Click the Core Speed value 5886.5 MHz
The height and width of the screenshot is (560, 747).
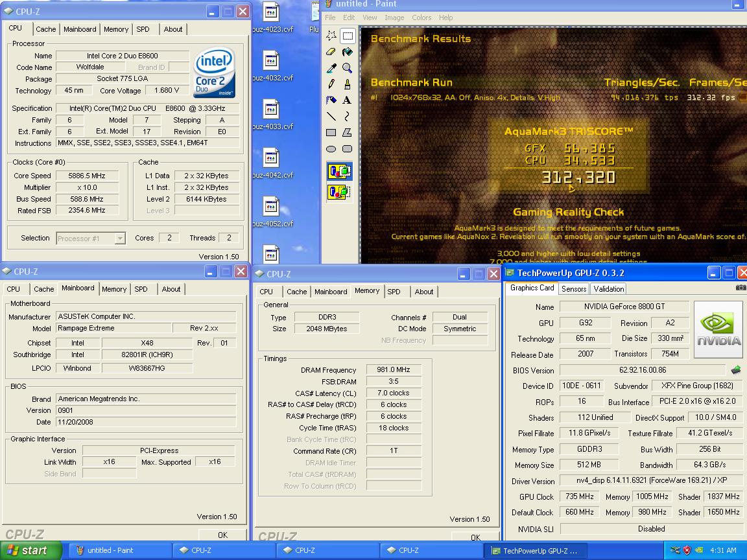click(x=87, y=176)
